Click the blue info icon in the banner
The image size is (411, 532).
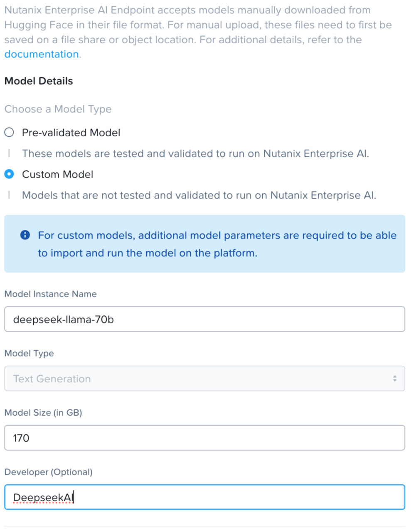pos(25,235)
